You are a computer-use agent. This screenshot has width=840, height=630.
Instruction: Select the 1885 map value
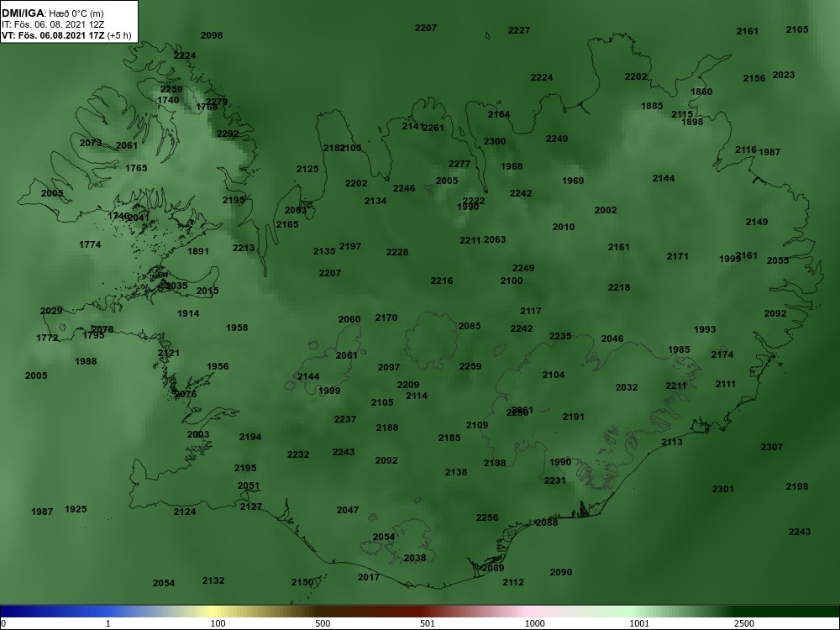pos(652,106)
